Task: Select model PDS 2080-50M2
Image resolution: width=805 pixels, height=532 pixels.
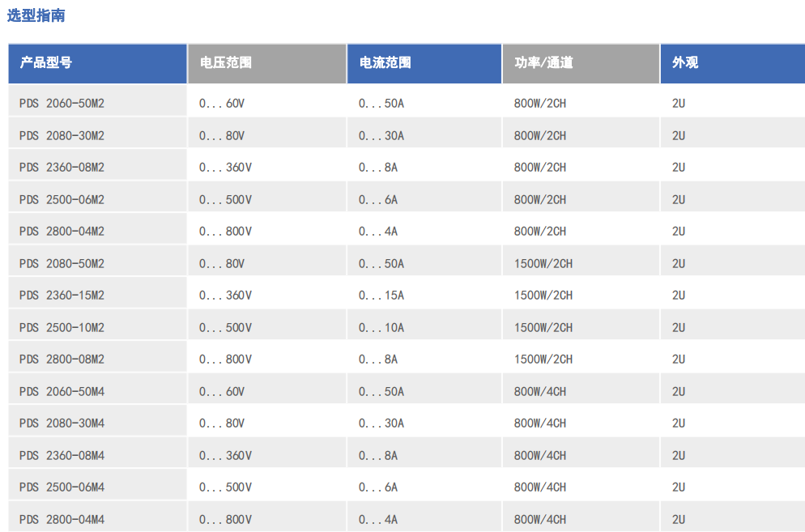Action: [x=62, y=264]
